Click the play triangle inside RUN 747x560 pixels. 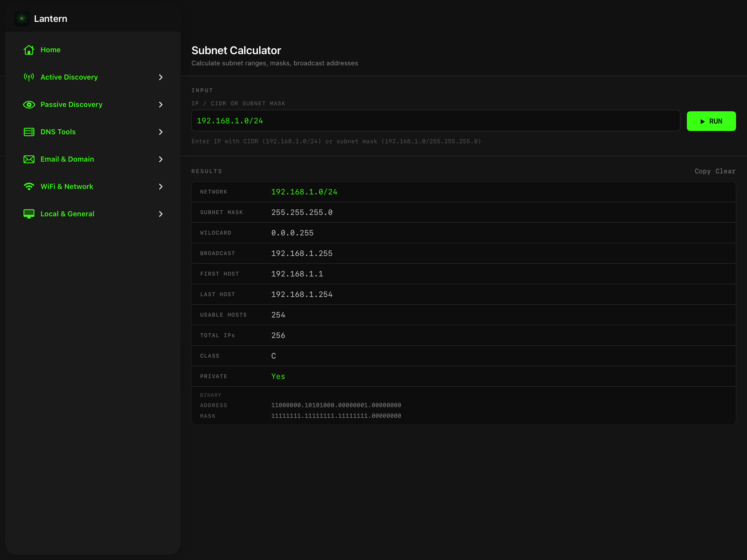pyautogui.click(x=702, y=121)
